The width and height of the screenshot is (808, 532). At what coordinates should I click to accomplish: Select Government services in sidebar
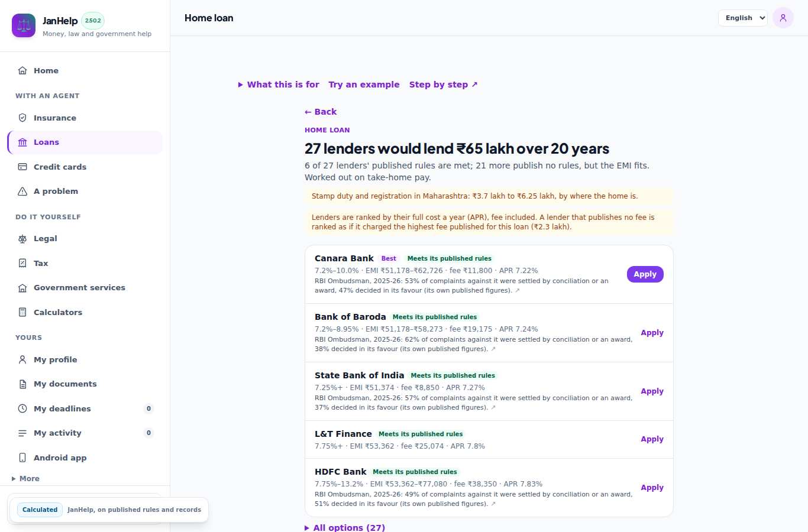(x=85, y=288)
